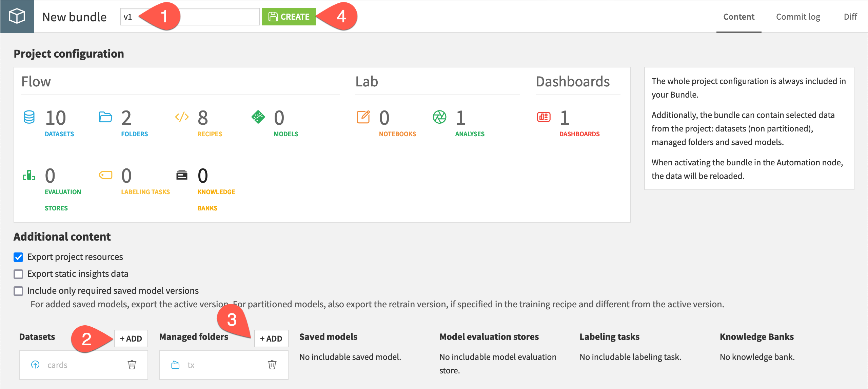Image resolution: width=868 pixels, height=389 pixels.
Task: Click the LABELING TASKS label
Action: click(145, 192)
